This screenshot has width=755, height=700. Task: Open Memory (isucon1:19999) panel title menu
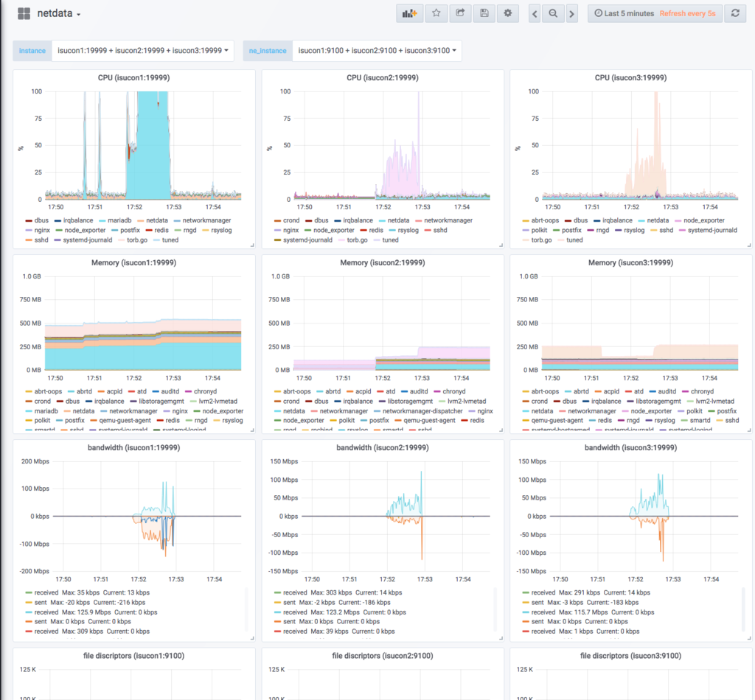point(134,262)
